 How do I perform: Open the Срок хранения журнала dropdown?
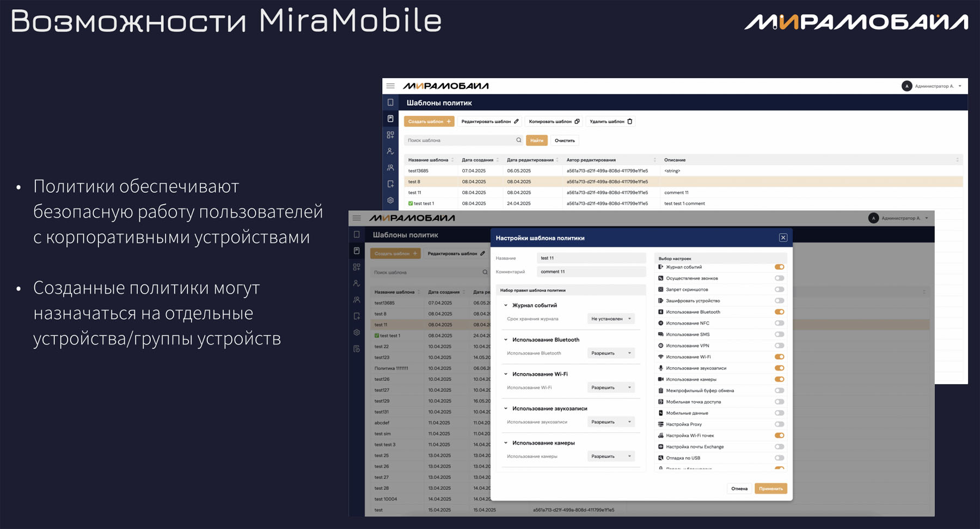coord(611,319)
